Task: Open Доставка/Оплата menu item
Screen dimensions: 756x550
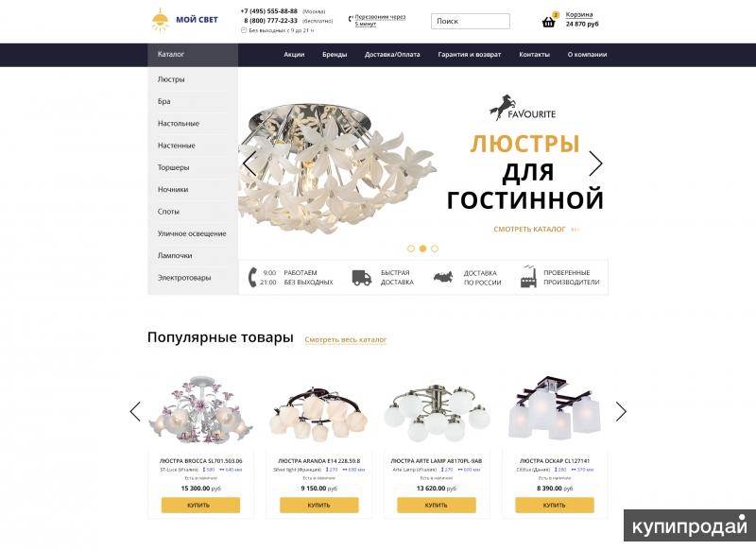Action: tap(392, 55)
